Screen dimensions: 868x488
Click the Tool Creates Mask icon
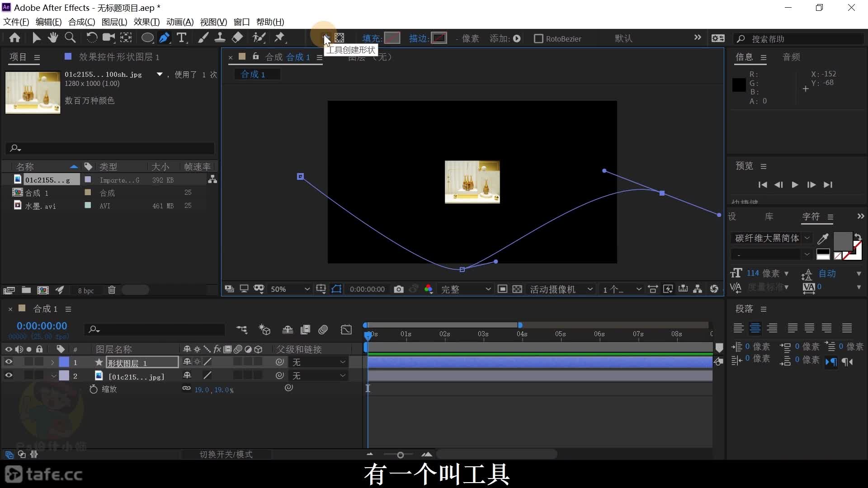(340, 38)
